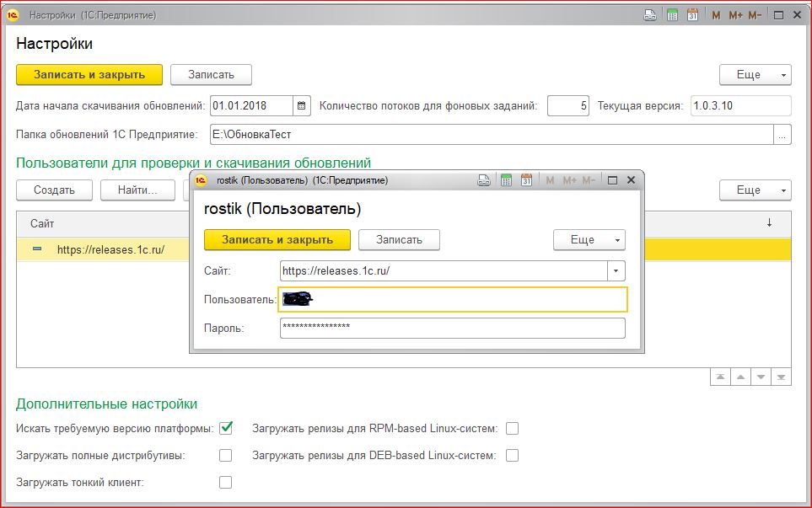Screen dimensions: 812x508
Task: Click the Текущая версия field
Action: tap(741, 106)
